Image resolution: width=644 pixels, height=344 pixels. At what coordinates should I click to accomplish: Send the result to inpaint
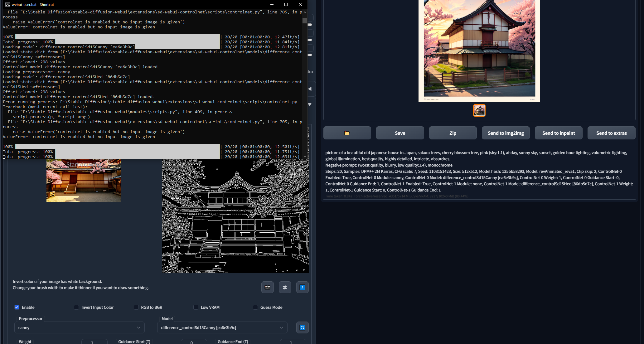(x=558, y=133)
